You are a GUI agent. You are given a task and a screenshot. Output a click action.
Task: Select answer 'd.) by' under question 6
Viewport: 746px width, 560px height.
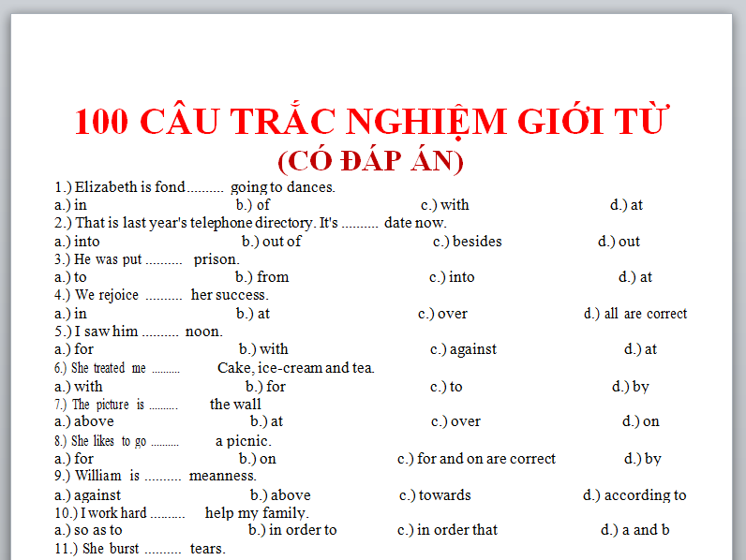click(x=631, y=387)
